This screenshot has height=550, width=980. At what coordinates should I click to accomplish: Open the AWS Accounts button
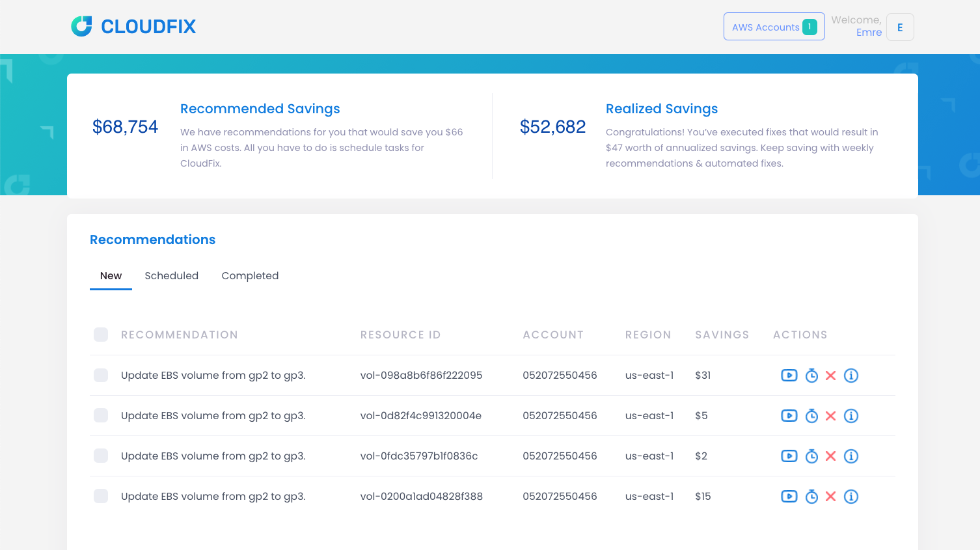pos(774,27)
